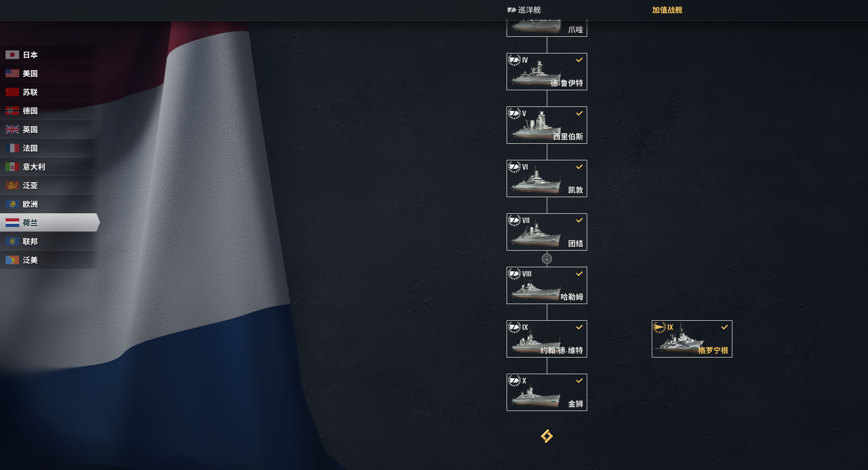Select the Japan flag icon
Image resolution: width=868 pixels, height=470 pixels.
click(12, 55)
